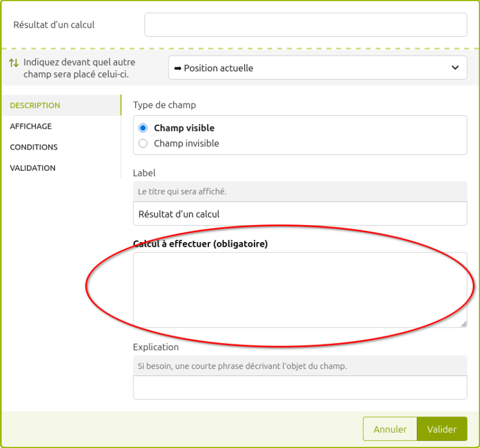Click the Calcul à effectuer text area
Viewport: 480px width, 448px height.
(300, 290)
